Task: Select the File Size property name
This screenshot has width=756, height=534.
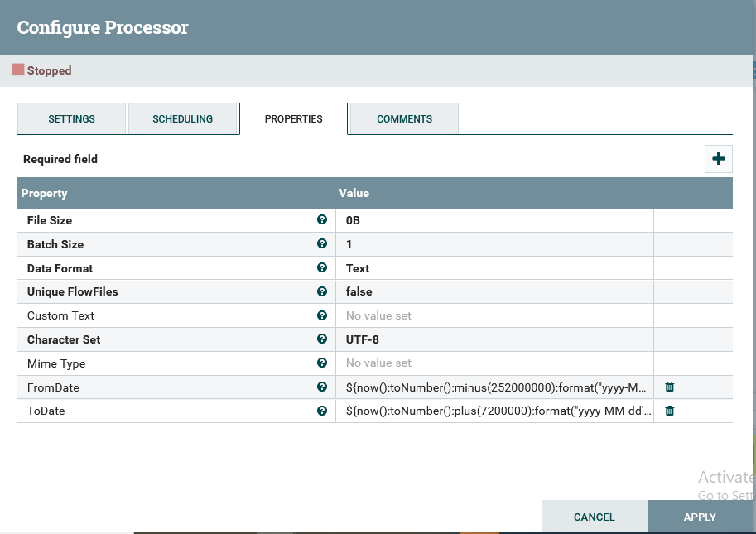Action: coord(50,220)
